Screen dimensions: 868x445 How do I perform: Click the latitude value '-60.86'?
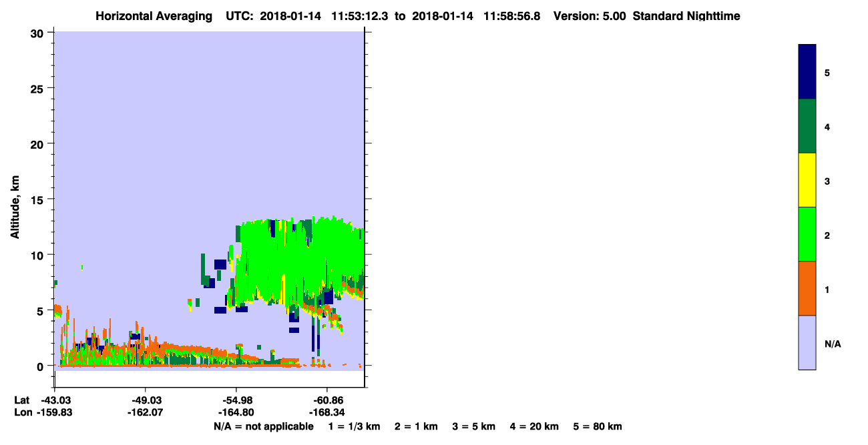tap(327, 400)
